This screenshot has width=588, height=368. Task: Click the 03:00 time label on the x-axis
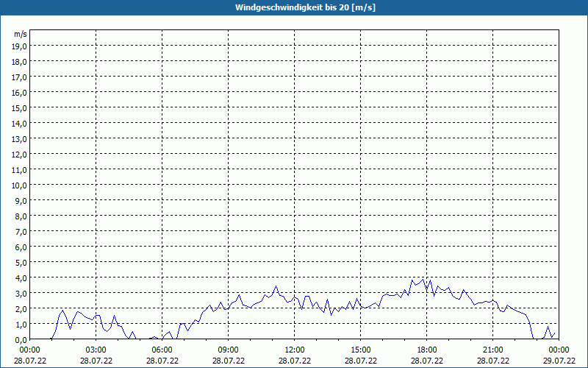coord(96,350)
